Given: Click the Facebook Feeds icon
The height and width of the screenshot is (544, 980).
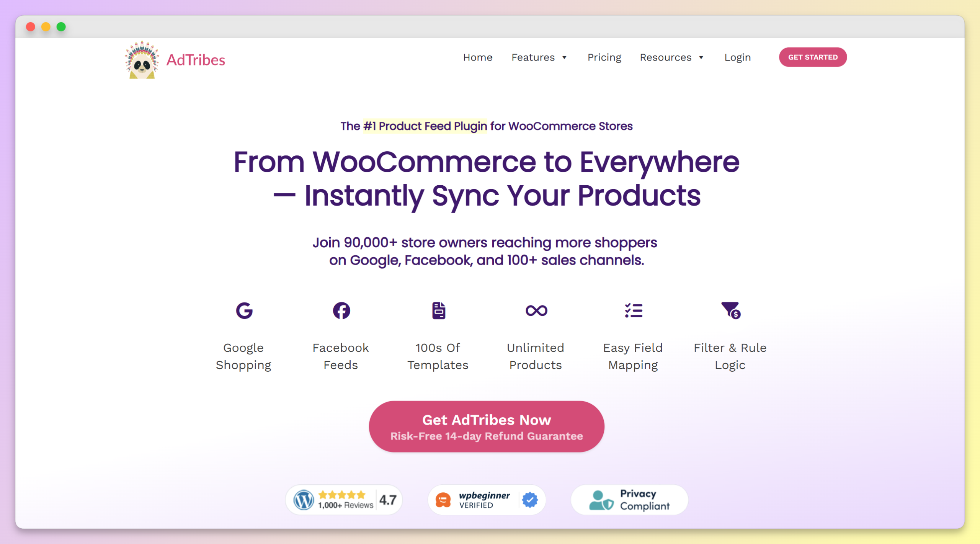Looking at the screenshot, I should (341, 310).
